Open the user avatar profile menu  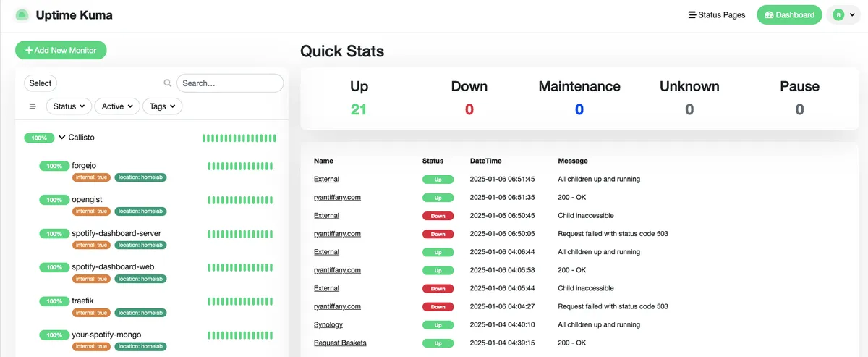[844, 14]
